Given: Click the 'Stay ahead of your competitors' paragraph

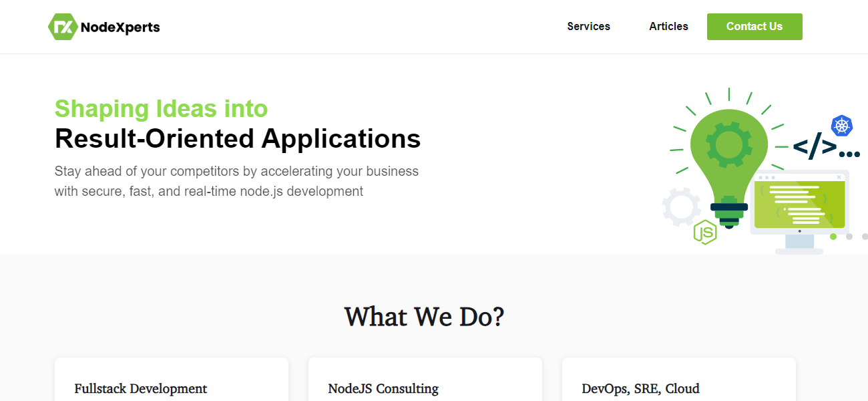Looking at the screenshot, I should tap(236, 181).
